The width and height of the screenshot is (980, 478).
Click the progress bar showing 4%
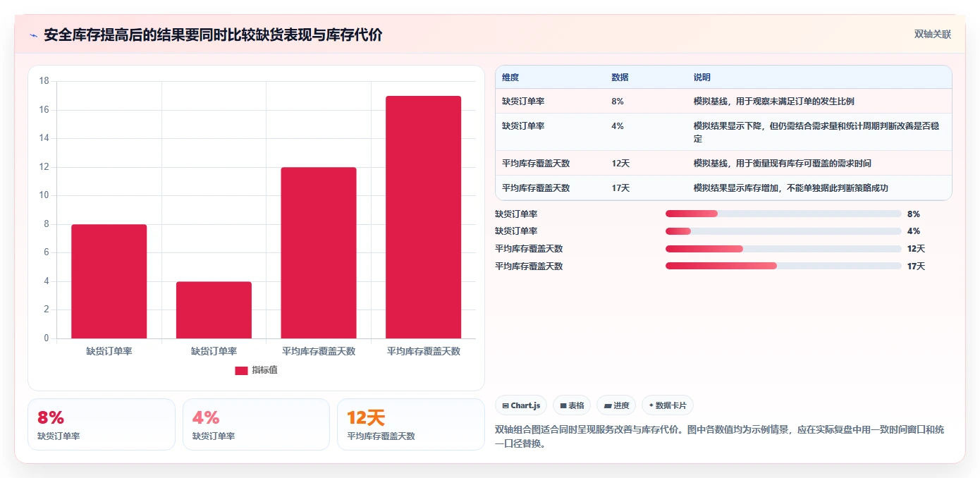tap(783, 231)
